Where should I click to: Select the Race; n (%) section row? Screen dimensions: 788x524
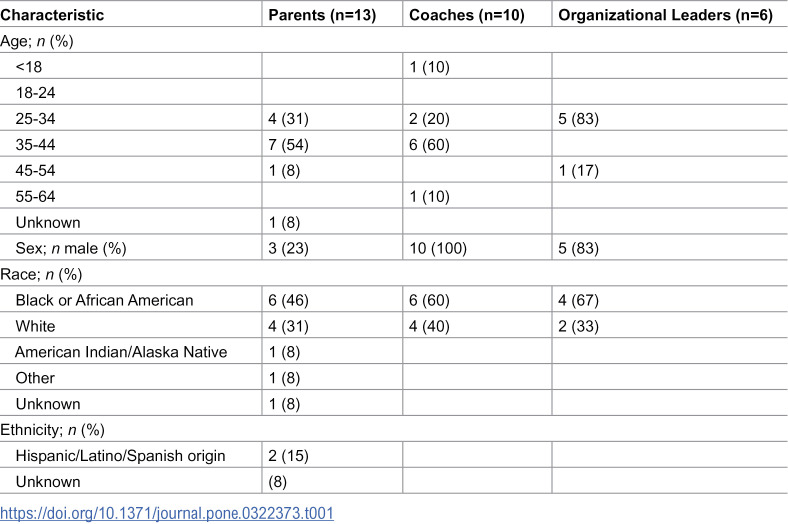(x=394, y=274)
